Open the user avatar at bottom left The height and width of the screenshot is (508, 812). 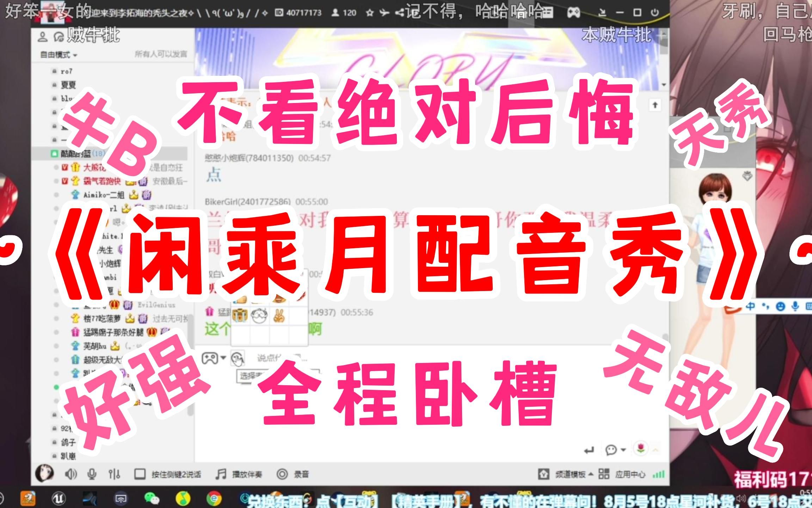coord(44,473)
